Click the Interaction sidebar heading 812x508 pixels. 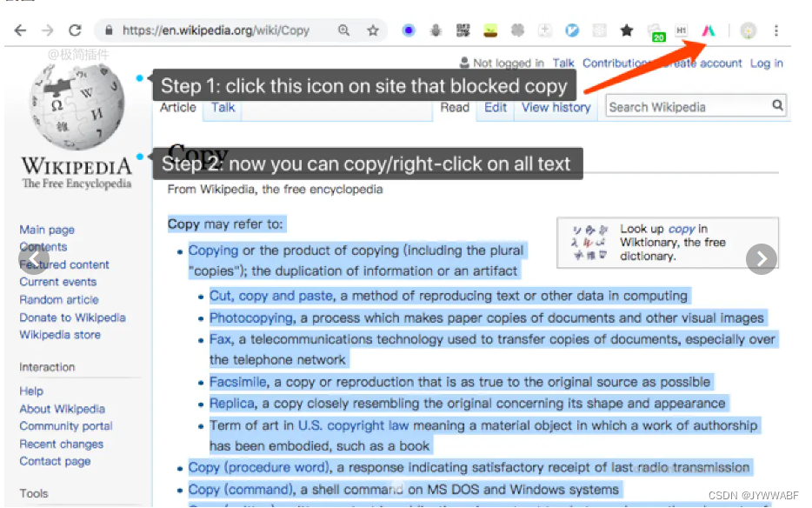(x=47, y=367)
